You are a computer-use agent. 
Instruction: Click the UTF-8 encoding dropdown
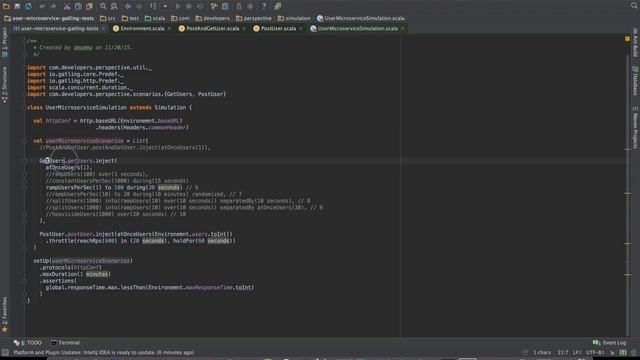click(x=595, y=352)
